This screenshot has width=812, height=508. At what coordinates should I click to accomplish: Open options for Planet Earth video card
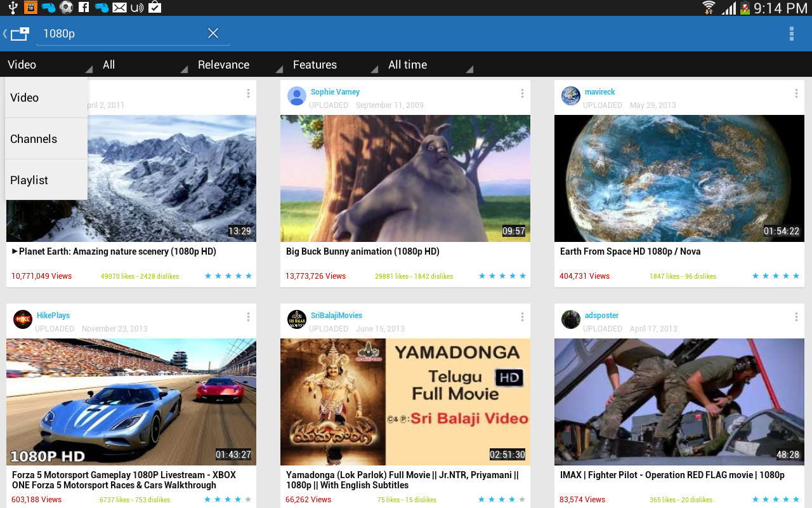248,93
